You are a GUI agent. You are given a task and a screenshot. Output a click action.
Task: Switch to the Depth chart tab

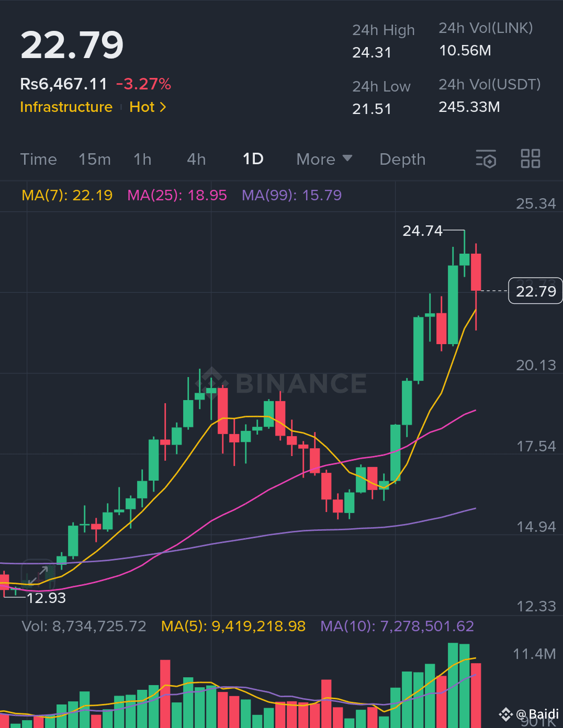point(402,159)
